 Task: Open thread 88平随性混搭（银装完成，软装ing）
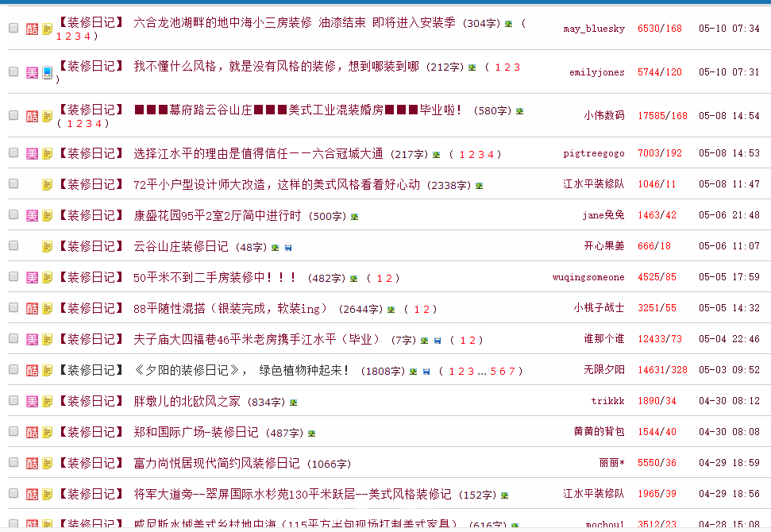[230, 308]
